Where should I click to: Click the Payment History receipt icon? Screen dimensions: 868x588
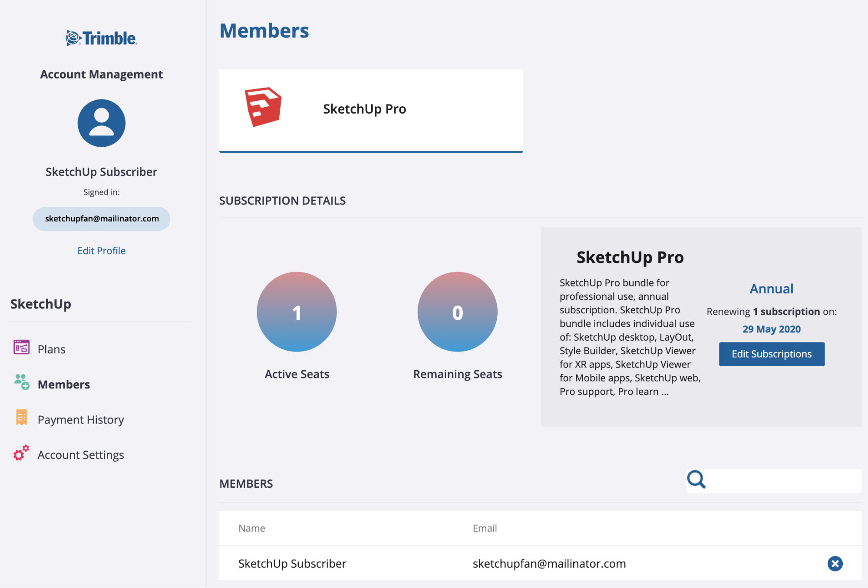[x=21, y=417]
